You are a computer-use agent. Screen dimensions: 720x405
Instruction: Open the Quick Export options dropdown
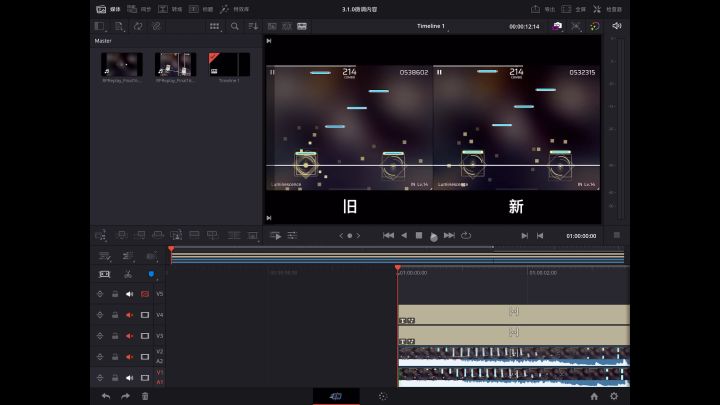[x=557, y=26]
